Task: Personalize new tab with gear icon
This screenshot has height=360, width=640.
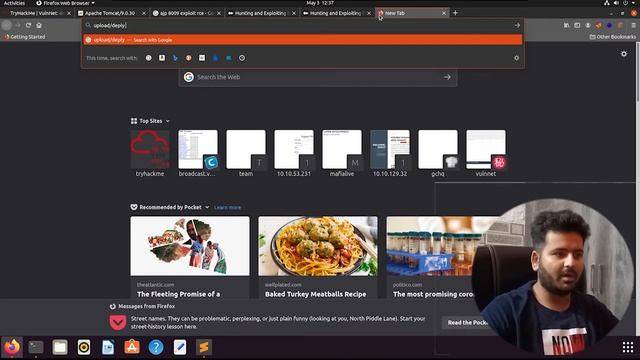Action: pos(624,53)
